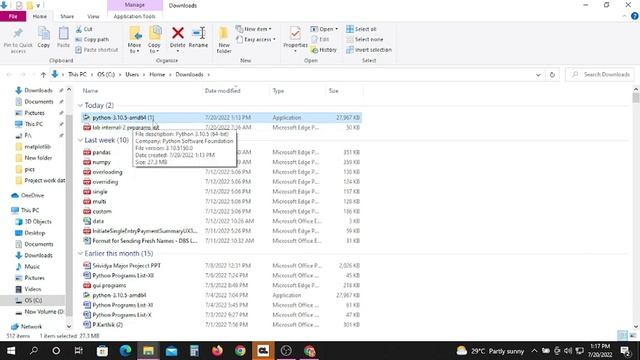
Task: Collapse the Last week (10) group
Action: click(x=80, y=140)
